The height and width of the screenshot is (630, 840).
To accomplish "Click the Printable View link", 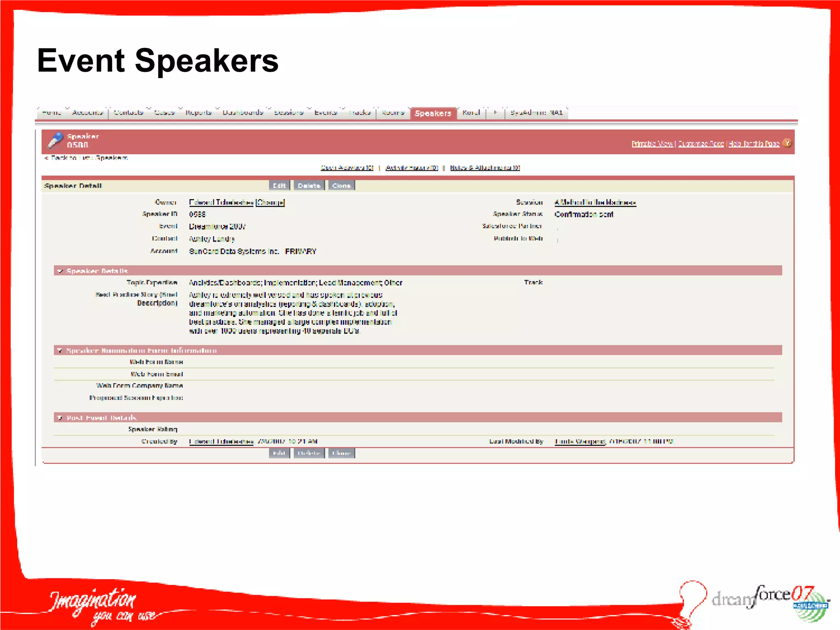I will [x=652, y=144].
